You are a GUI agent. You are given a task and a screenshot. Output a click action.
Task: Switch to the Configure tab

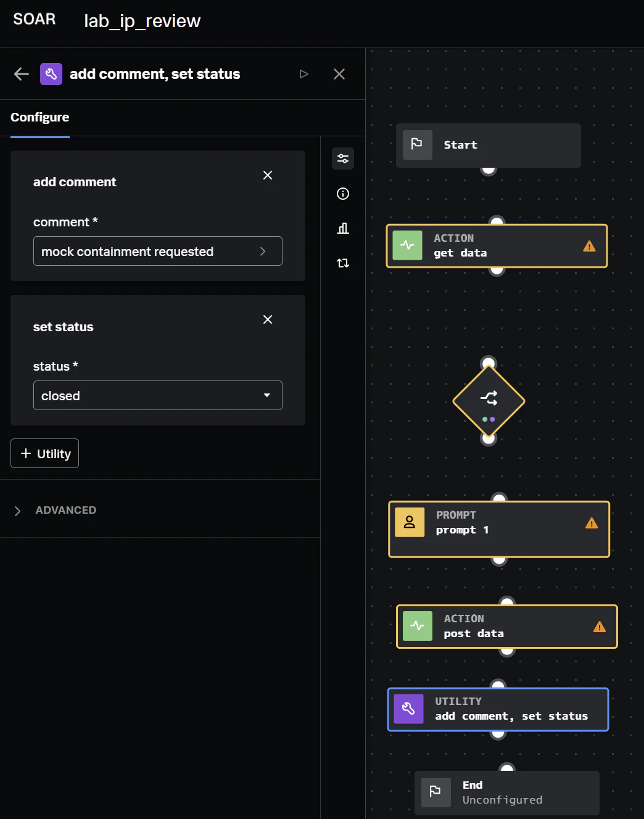pos(40,117)
